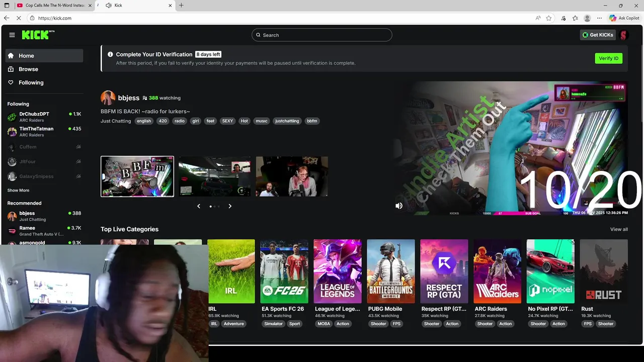Image resolution: width=644 pixels, height=362 pixels.
Task: Click View all categories link
Action: coord(619,229)
